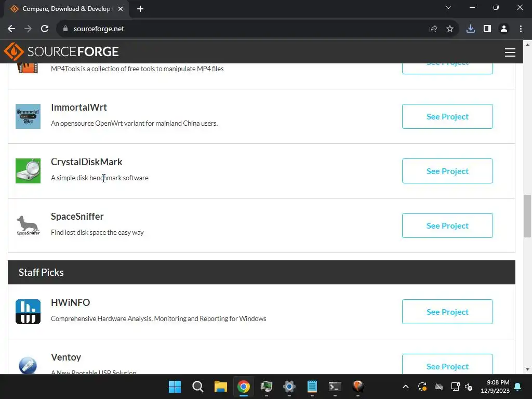See Project for SpaceSniffer
The image size is (532, 399).
point(447,225)
